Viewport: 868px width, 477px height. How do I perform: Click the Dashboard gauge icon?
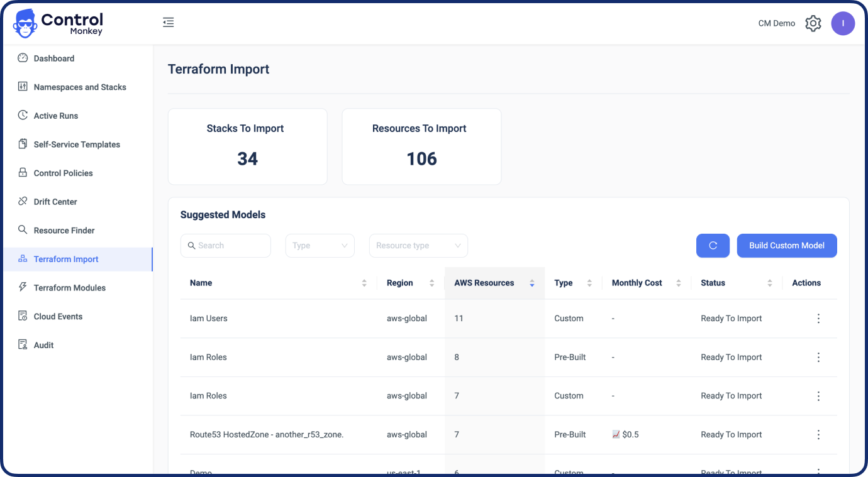point(23,58)
